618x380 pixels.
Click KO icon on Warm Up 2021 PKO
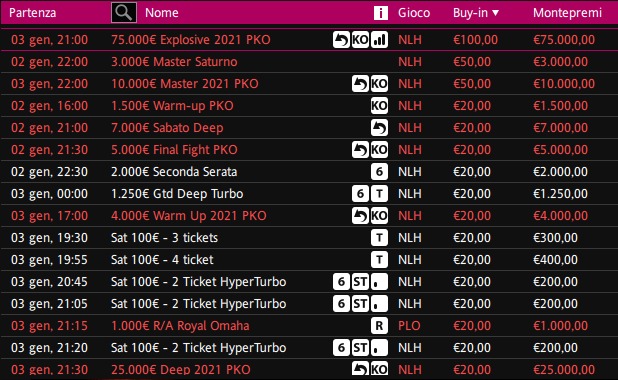(x=379, y=216)
